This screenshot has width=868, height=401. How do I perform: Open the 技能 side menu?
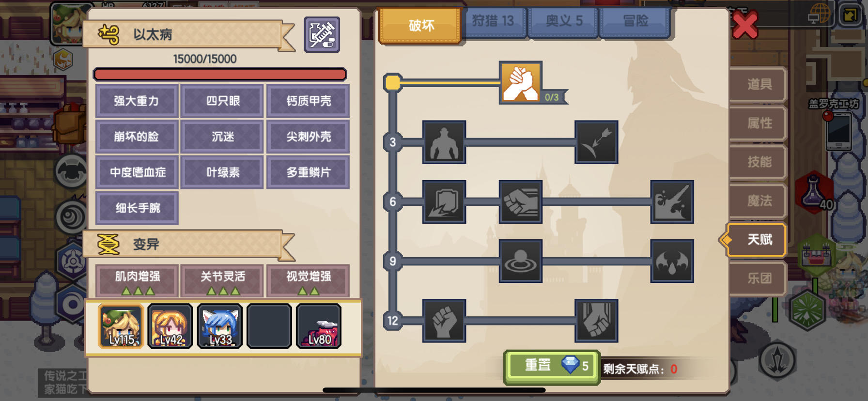758,162
